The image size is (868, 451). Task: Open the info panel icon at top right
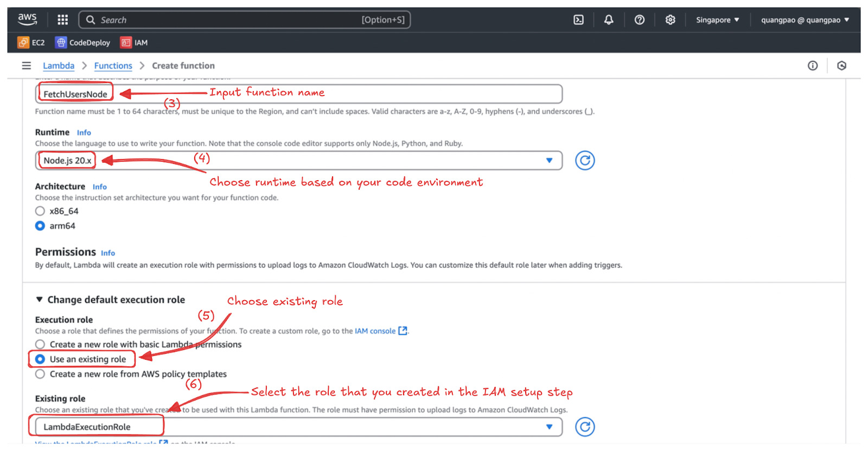tap(813, 66)
